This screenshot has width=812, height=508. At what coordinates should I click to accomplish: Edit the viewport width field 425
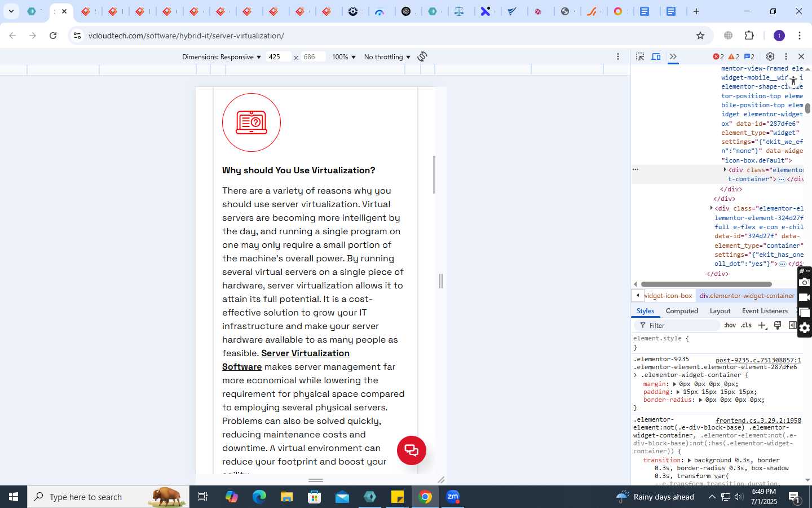tap(279, 57)
